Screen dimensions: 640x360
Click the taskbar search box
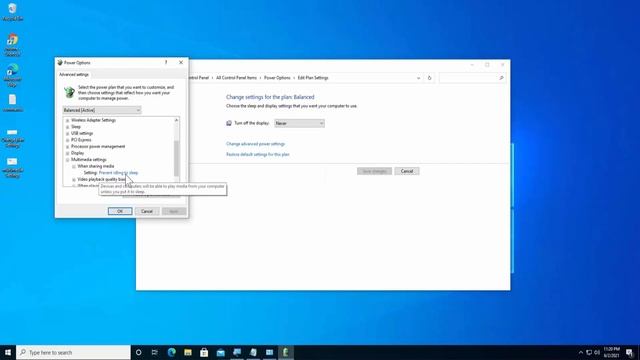point(73,352)
